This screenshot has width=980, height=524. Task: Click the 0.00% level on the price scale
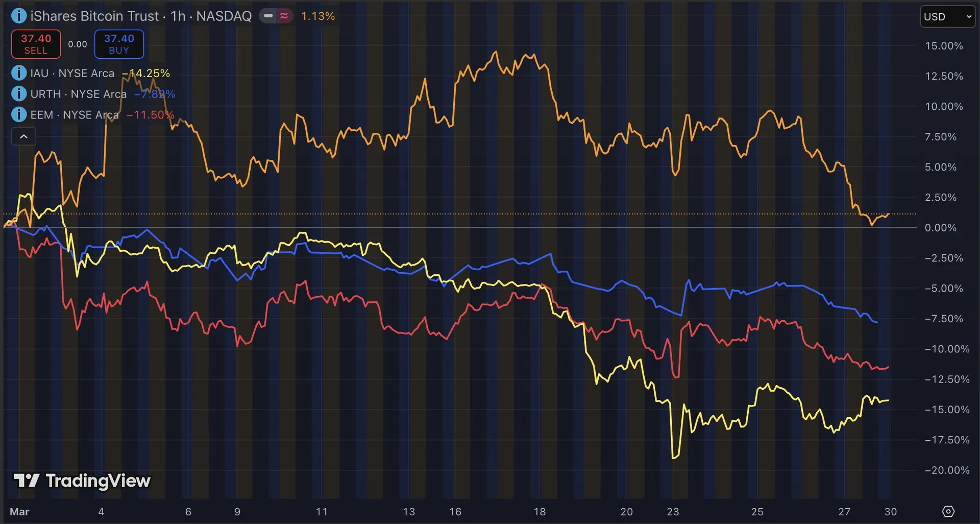point(940,228)
